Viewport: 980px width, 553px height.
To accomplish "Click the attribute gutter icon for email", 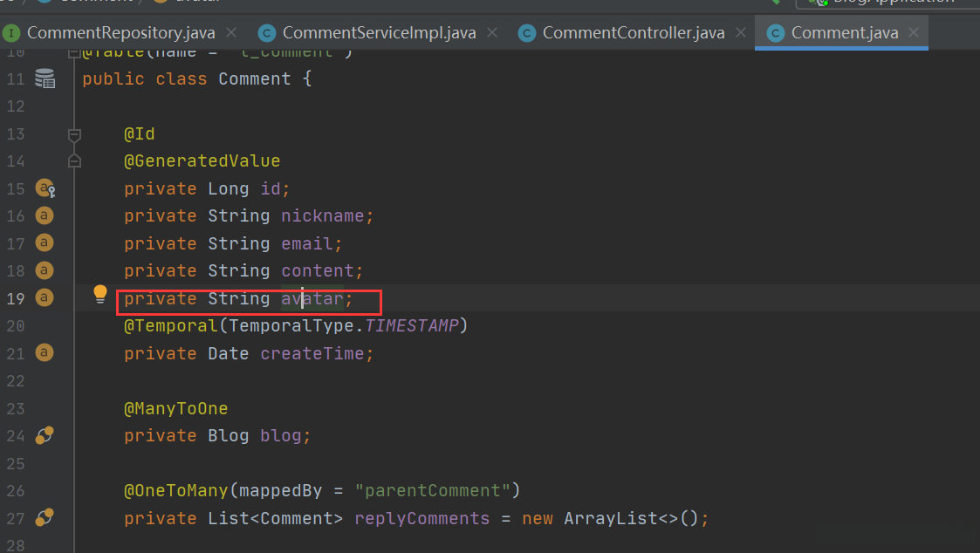I will (x=44, y=242).
